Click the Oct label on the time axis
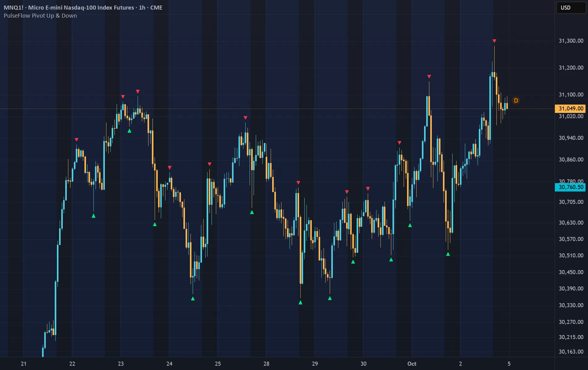Viewport: 588px width, 370px height. coord(412,364)
